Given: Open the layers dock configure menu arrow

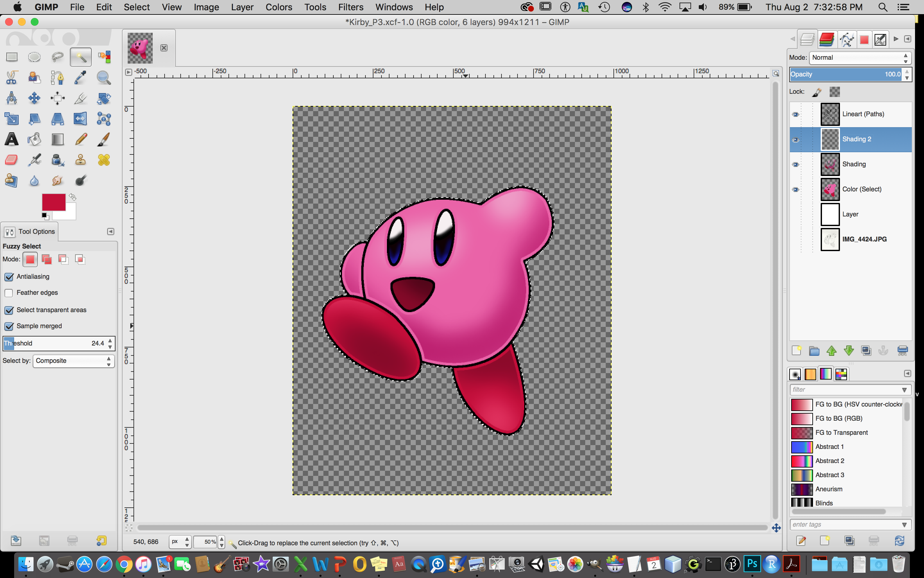Looking at the screenshot, I should coord(908,39).
